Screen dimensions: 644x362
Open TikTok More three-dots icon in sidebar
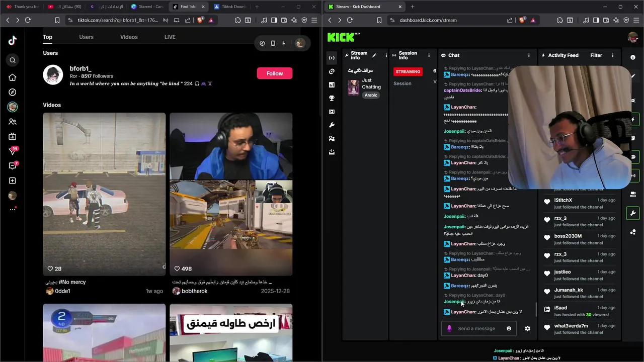coord(13,209)
